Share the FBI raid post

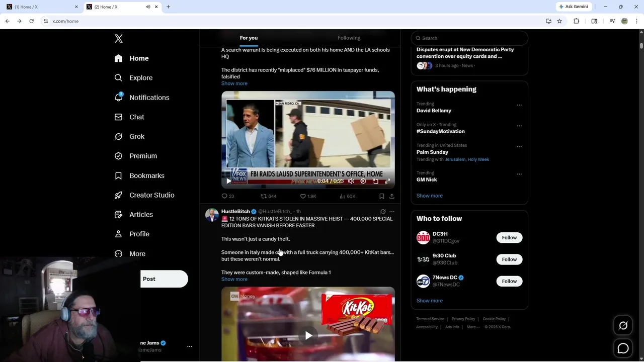point(392,196)
